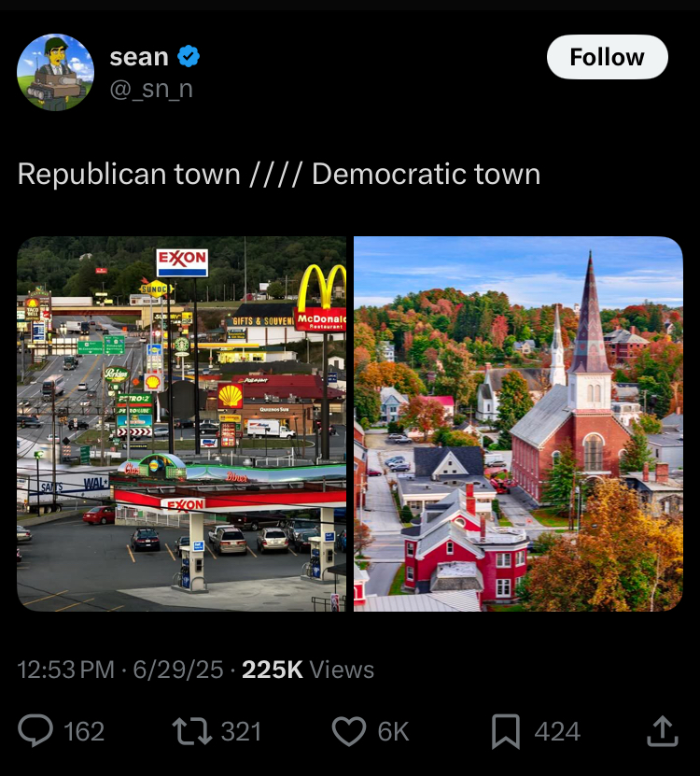Open the 225K Views analytics
The height and width of the screenshot is (776, 700).
click(308, 670)
